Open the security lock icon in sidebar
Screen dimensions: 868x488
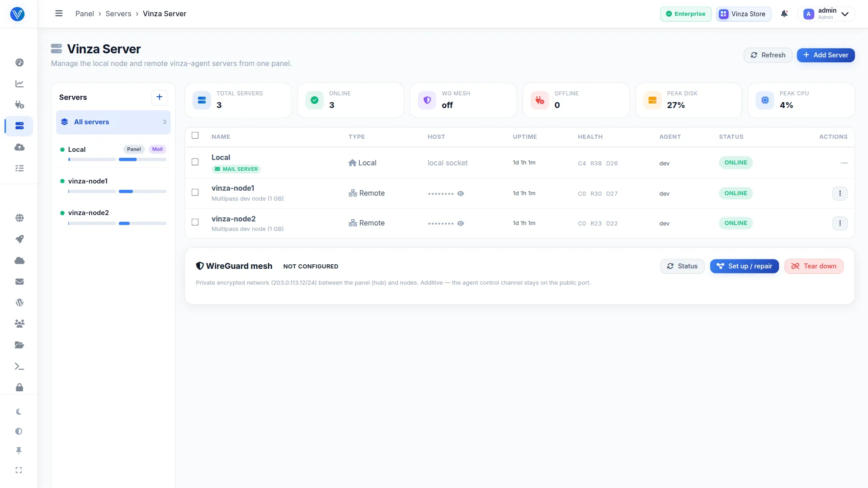pos(19,387)
